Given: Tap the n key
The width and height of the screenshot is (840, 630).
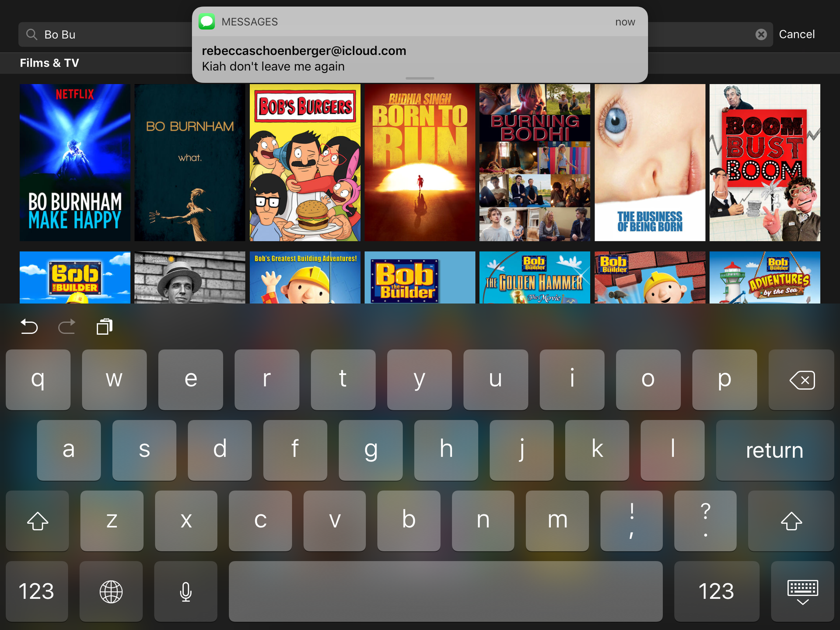Looking at the screenshot, I should [483, 521].
